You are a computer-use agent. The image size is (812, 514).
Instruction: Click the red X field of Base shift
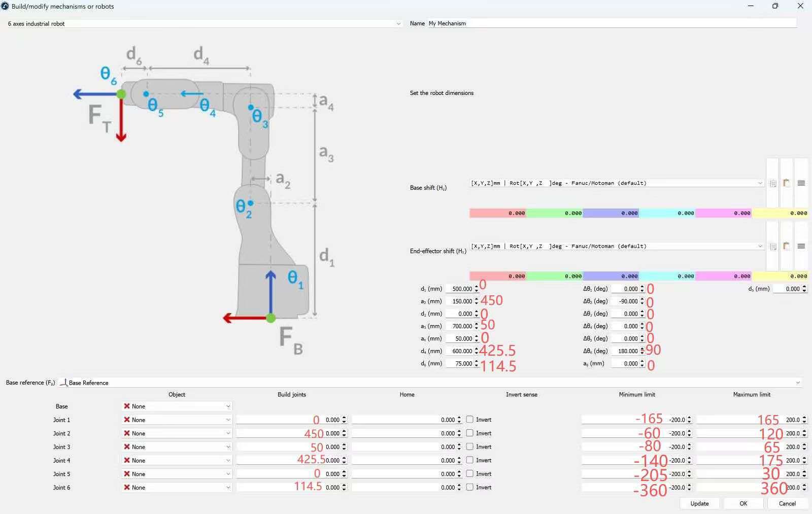click(x=497, y=213)
